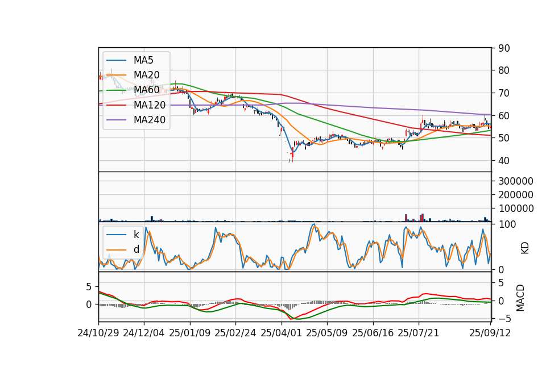
Task: Click the 300000 volume axis label
Action: [516, 181]
